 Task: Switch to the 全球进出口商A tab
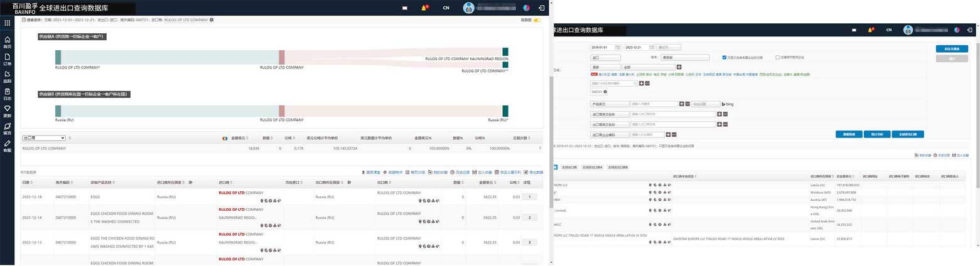point(591,168)
